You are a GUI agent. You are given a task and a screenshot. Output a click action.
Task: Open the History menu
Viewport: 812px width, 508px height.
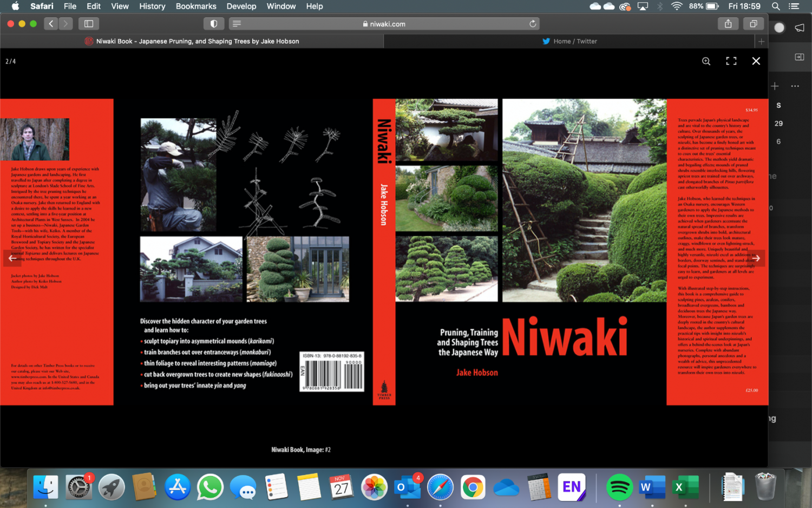point(152,6)
